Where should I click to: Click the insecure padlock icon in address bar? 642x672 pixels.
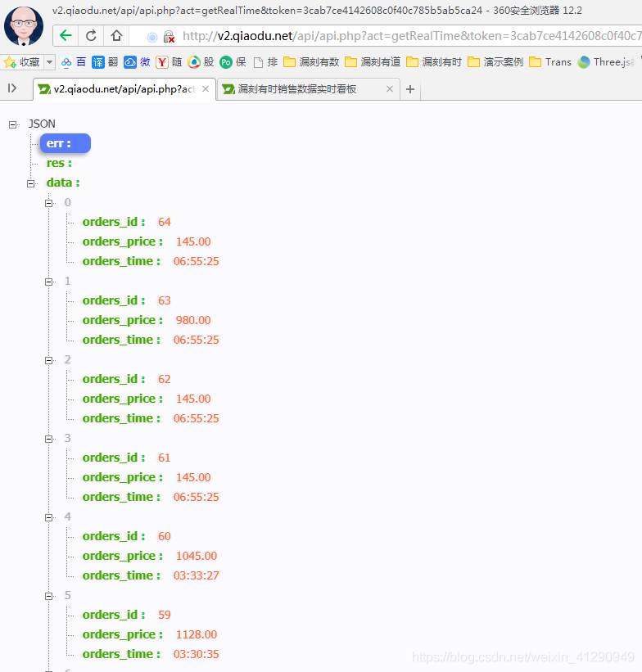point(169,37)
